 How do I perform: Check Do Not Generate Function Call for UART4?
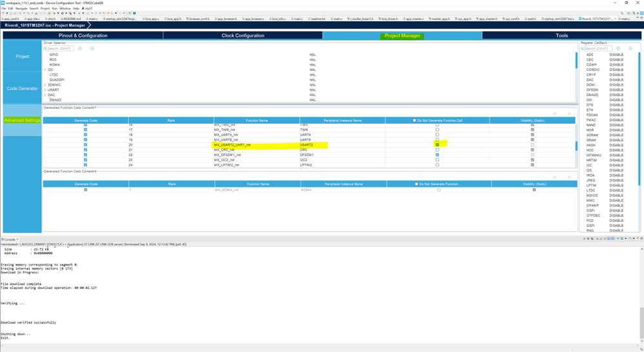(x=437, y=135)
